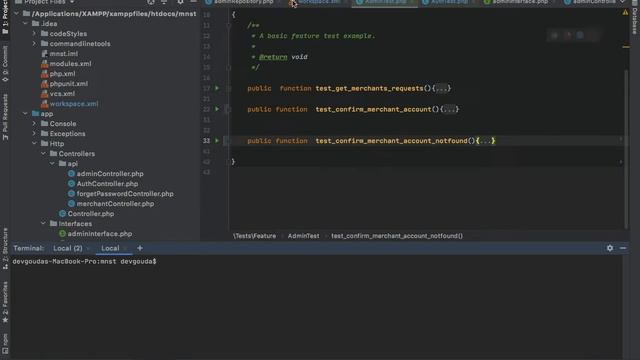
Task: Click the Terminal: panel label
Action: pyautogui.click(x=28, y=248)
